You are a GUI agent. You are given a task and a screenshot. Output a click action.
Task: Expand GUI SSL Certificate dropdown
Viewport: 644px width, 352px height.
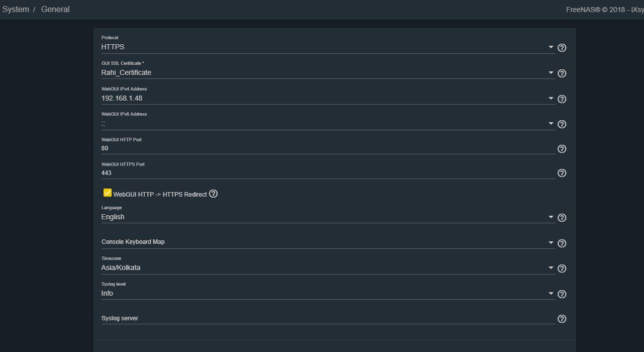click(x=328, y=72)
